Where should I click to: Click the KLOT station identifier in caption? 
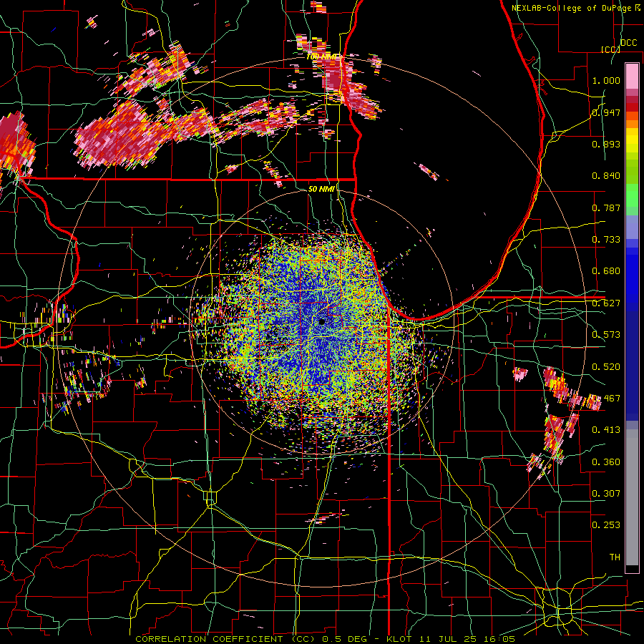[x=399, y=639]
